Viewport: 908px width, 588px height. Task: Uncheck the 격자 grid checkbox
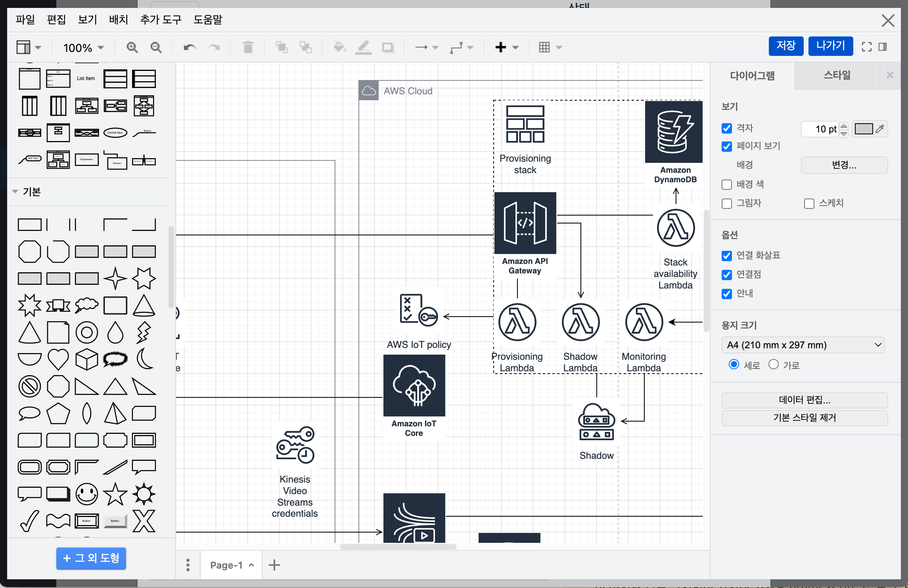point(727,128)
